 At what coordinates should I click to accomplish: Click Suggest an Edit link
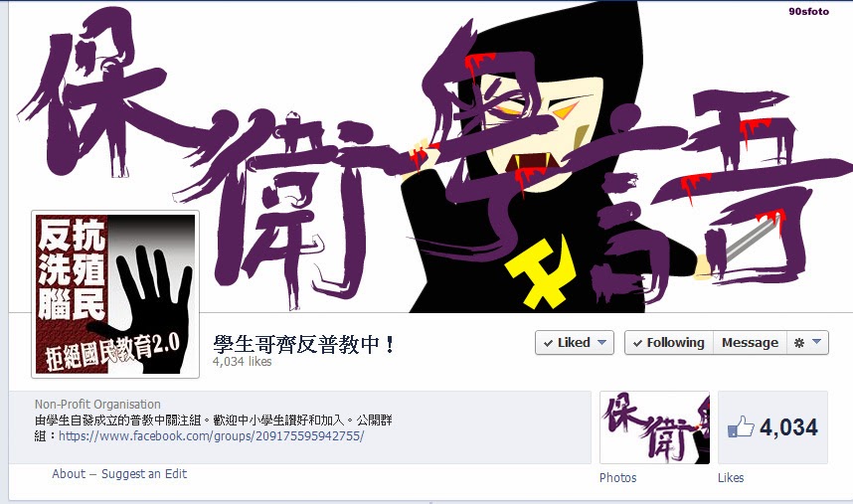(x=144, y=473)
